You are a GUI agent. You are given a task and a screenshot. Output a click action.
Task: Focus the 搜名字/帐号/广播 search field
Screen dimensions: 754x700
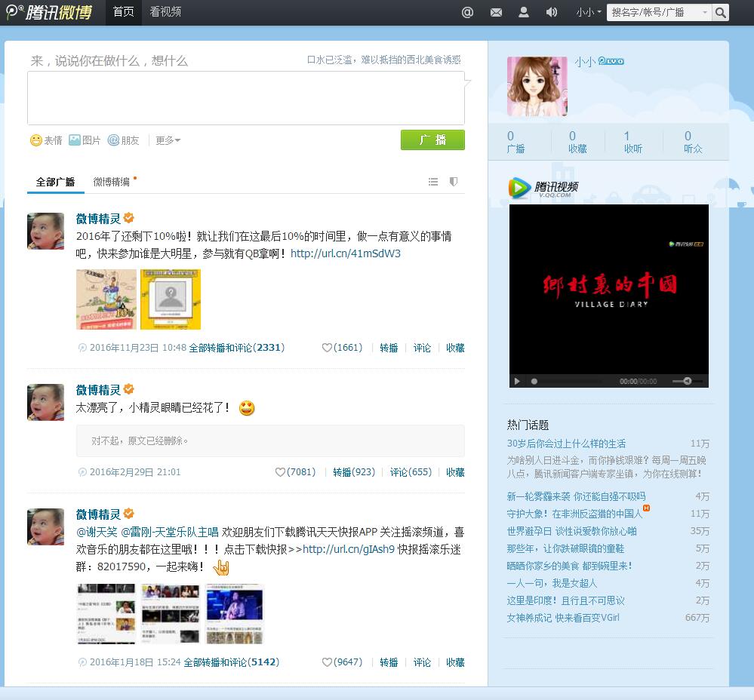point(655,13)
